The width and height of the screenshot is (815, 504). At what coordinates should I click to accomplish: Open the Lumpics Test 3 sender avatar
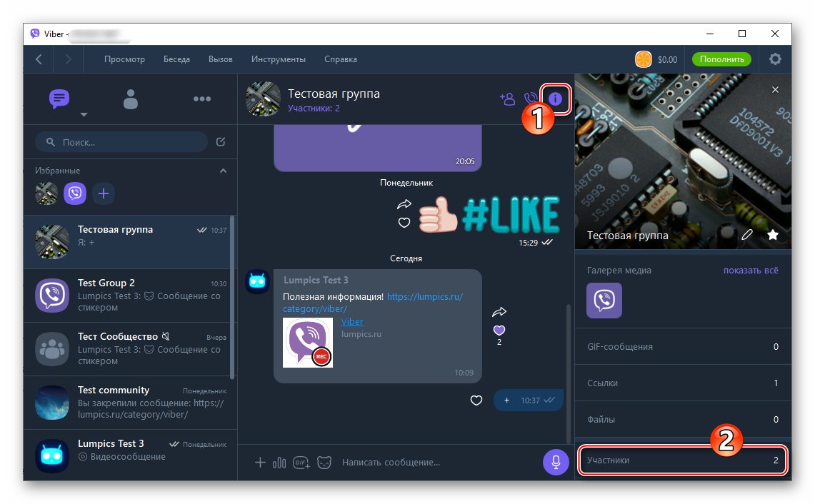pos(257,281)
